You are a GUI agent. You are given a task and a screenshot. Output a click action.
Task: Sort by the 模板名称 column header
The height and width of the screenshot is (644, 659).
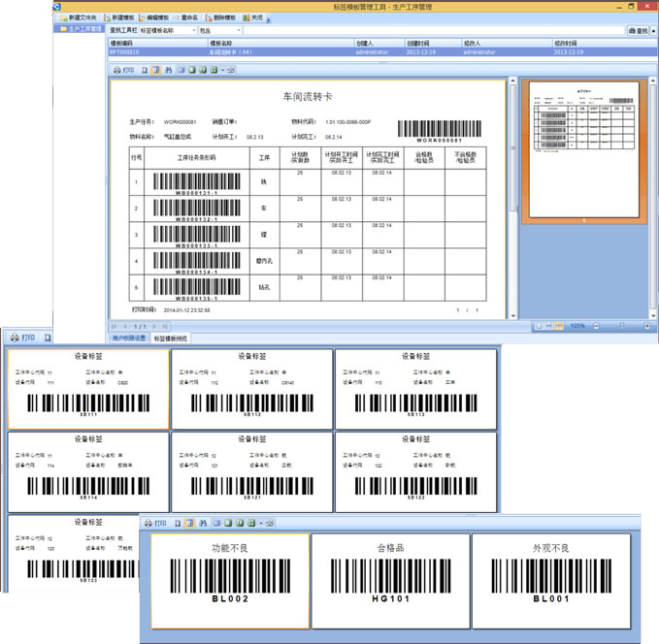281,44
